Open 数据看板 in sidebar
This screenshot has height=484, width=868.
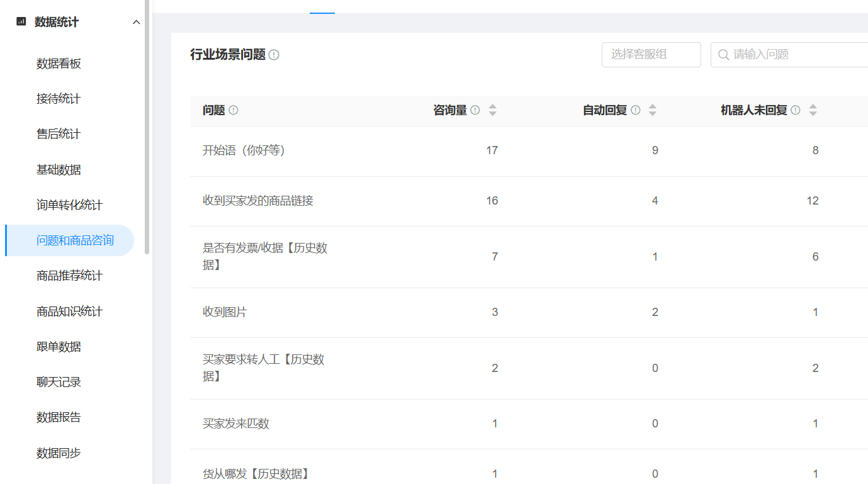(59, 64)
